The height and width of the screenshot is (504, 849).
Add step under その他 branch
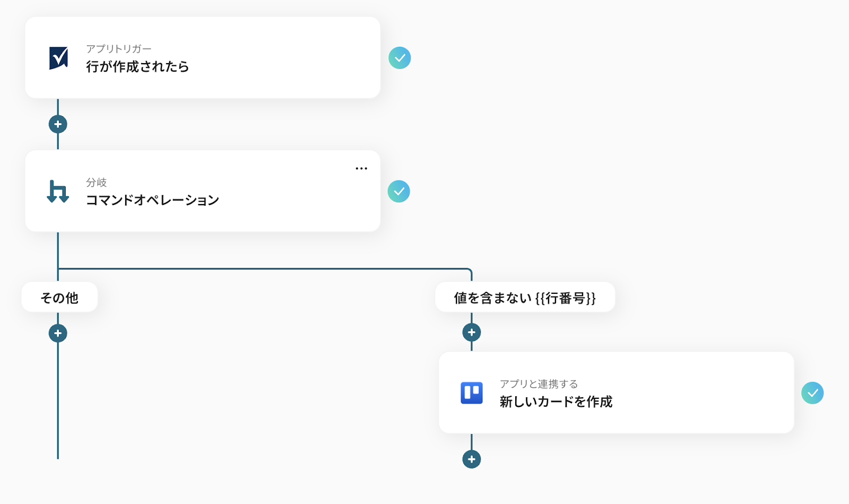click(x=58, y=334)
